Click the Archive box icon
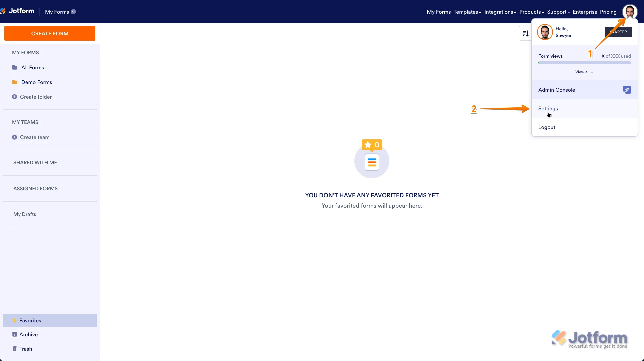Screen dimensions: 644x361 pos(15,334)
